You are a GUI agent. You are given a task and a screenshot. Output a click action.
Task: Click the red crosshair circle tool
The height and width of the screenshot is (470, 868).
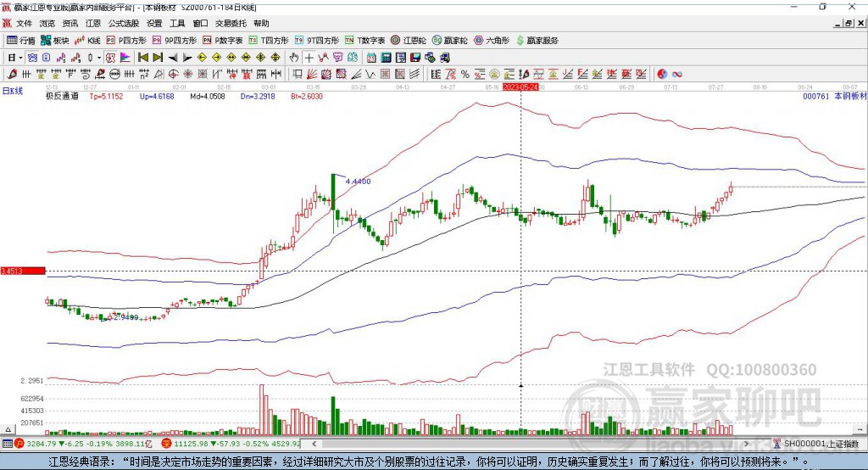click(173, 75)
